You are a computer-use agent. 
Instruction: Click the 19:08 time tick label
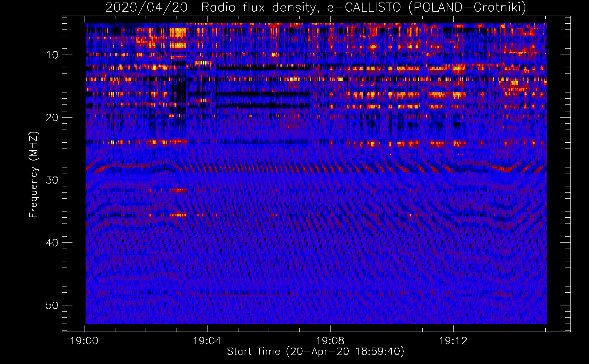point(330,341)
